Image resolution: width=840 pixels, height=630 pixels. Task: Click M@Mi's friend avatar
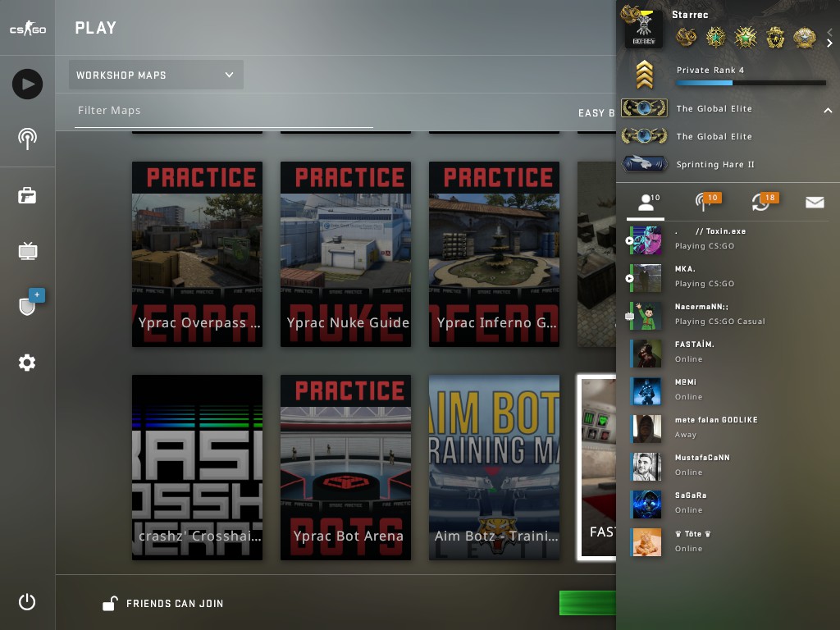[x=646, y=391]
